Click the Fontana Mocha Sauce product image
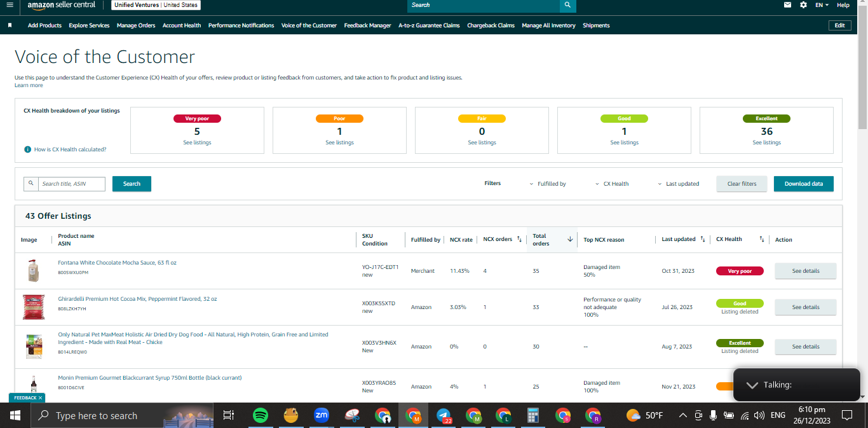The width and height of the screenshot is (868, 428). point(34,271)
